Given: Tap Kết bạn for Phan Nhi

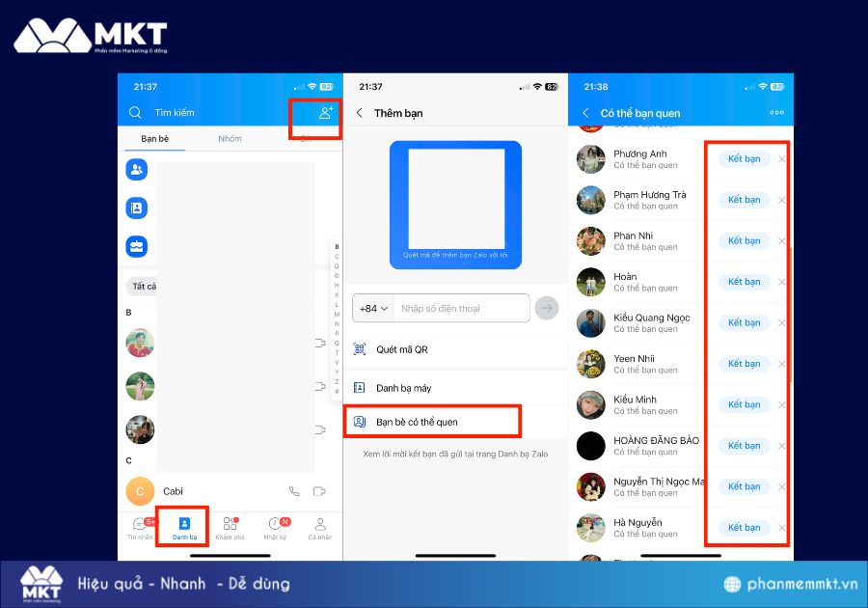Looking at the screenshot, I should click(744, 241).
